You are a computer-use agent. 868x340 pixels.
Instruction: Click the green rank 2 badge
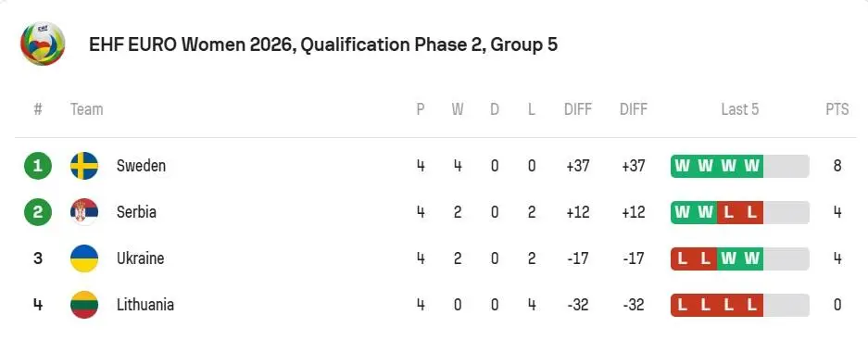pos(38,212)
